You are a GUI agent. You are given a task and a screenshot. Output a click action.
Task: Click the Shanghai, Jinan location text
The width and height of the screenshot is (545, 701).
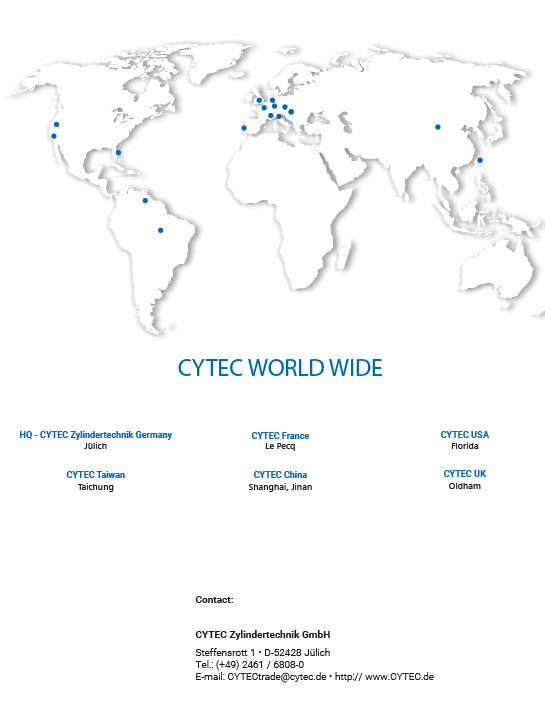pos(280,487)
